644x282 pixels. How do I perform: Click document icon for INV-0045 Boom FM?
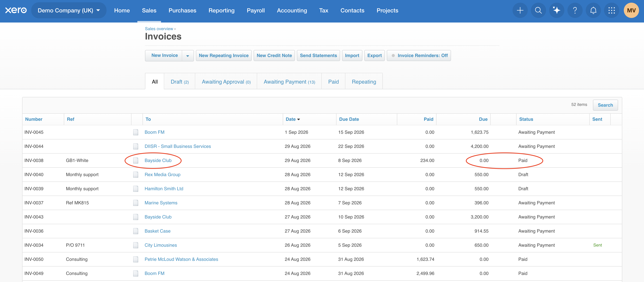[135, 132]
